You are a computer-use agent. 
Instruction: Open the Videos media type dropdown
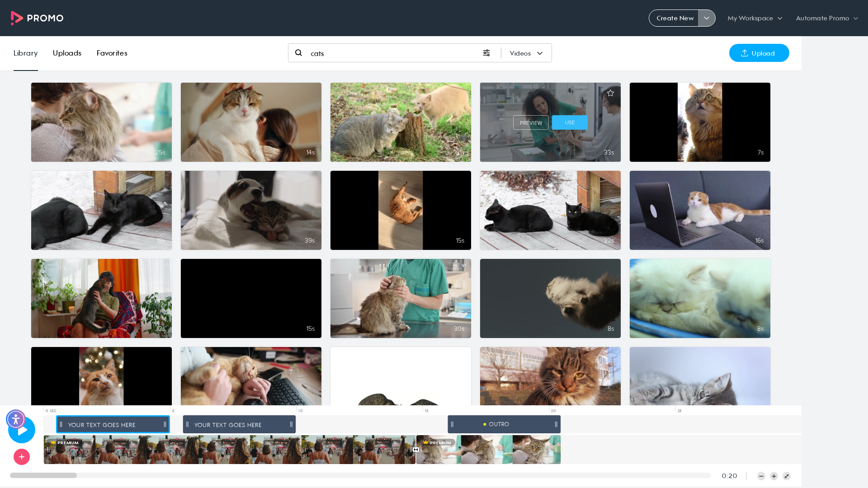coord(526,53)
